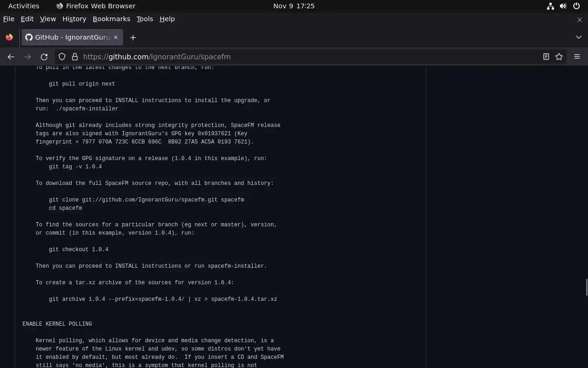588x368 pixels.
Task: Bookmark this page with the star
Action: point(559,57)
